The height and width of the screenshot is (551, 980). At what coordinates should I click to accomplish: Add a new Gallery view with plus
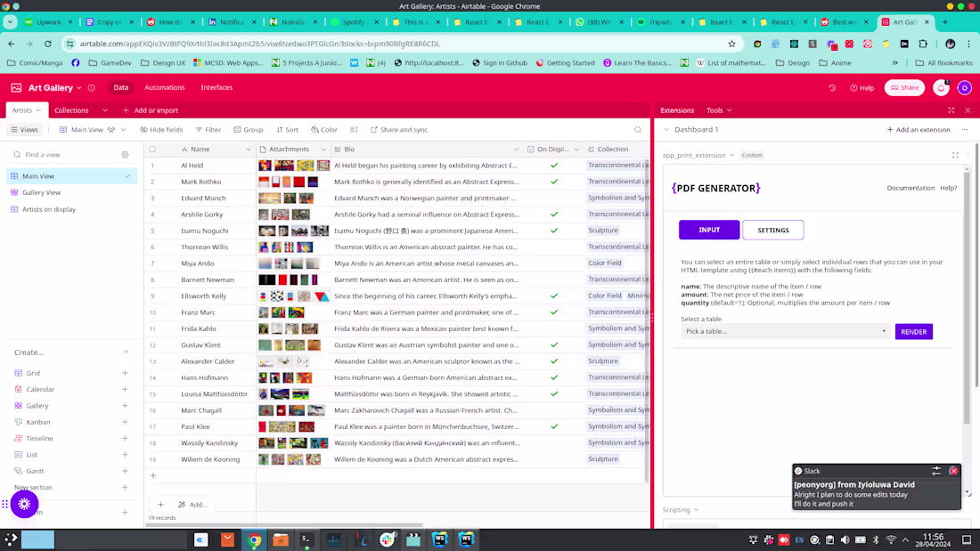click(125, 405)
